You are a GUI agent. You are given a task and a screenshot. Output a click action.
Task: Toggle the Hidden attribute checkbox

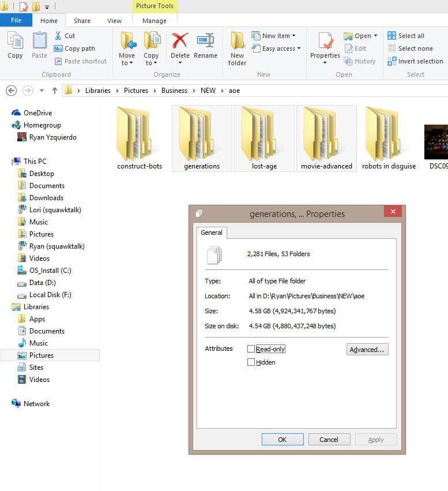coord(251,362)
